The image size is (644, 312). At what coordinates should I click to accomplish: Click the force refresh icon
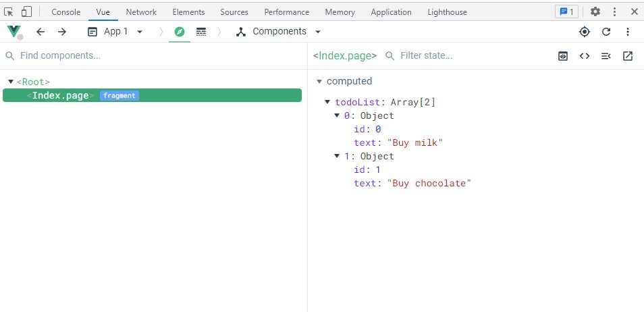[x=606, y=32]
